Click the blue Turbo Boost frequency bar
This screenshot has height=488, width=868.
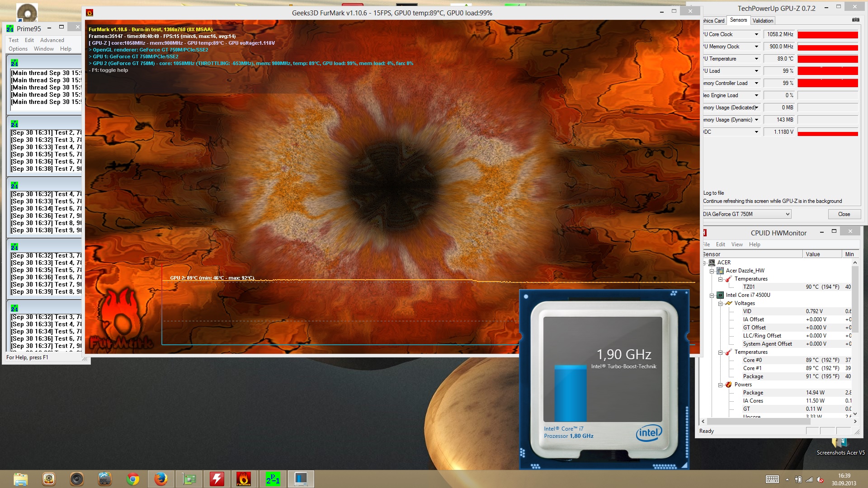tap(571, 393)
